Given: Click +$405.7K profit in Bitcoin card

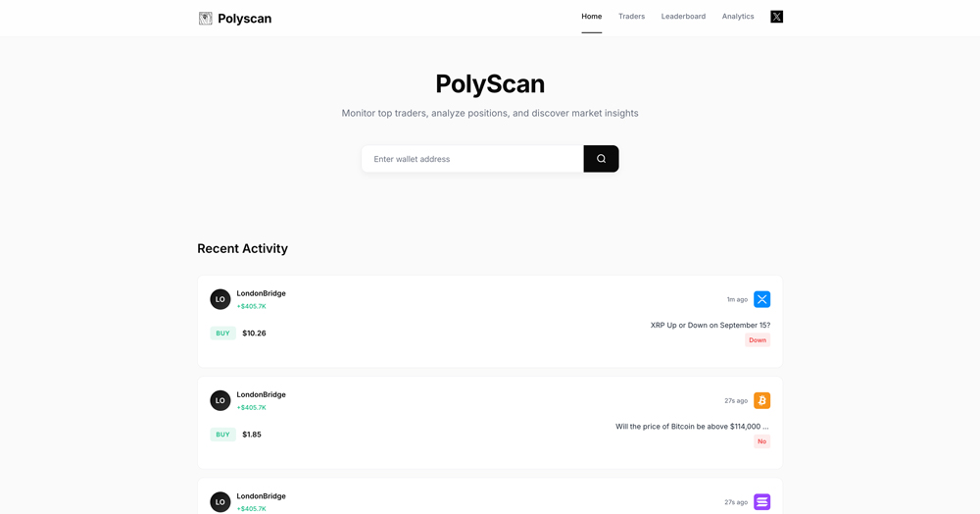Looking at the screenshot, I should point(251,408).
